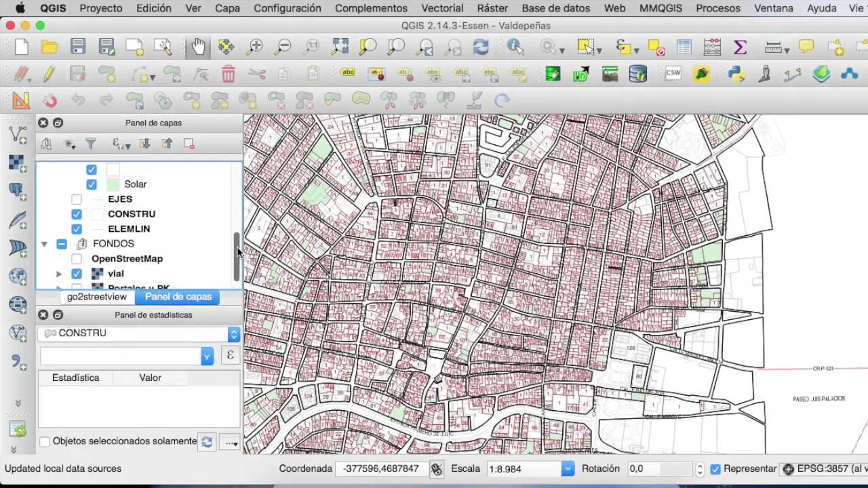Refresh the map canvas

tap(481, 47)
